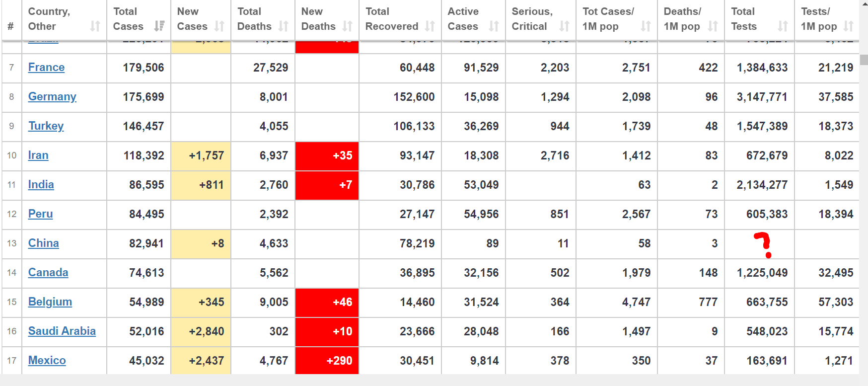868x386 pixels.
Task: Select France tests per million 21,219
Action: click(836, 68)
